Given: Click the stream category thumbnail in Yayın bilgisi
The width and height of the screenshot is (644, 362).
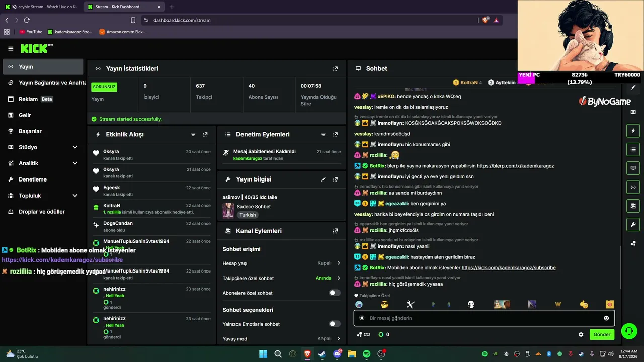Looking at the screenshot, I should (228, 211).
